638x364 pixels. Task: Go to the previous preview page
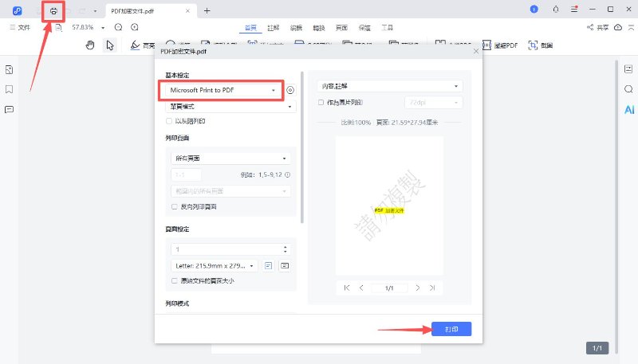click(x=361, y=288)
